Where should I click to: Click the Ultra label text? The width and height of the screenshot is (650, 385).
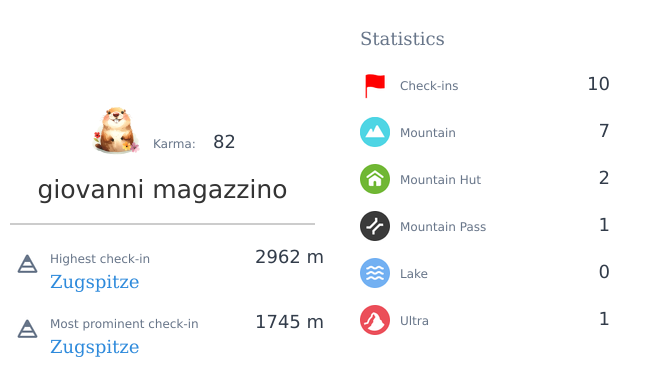click(414, 321)
